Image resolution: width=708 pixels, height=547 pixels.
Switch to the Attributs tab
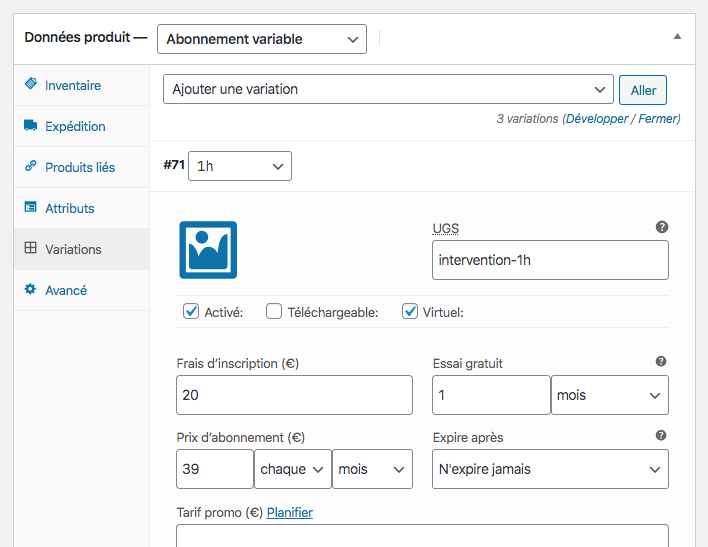82,208
